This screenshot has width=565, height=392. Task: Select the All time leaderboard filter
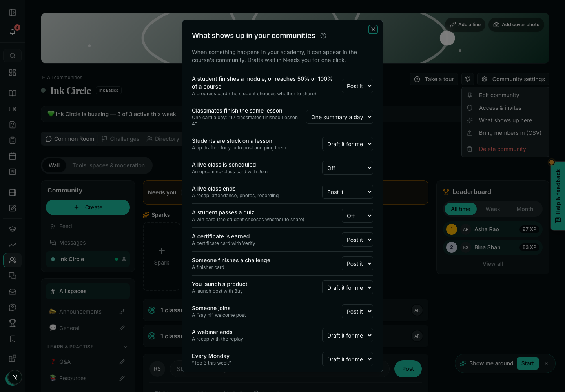tap(461, 209)
